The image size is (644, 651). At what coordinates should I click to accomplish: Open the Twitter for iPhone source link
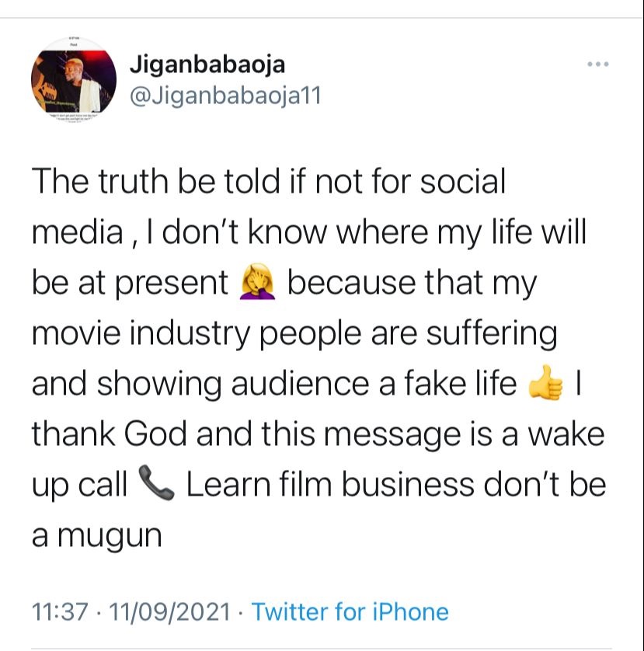point(350,611)
